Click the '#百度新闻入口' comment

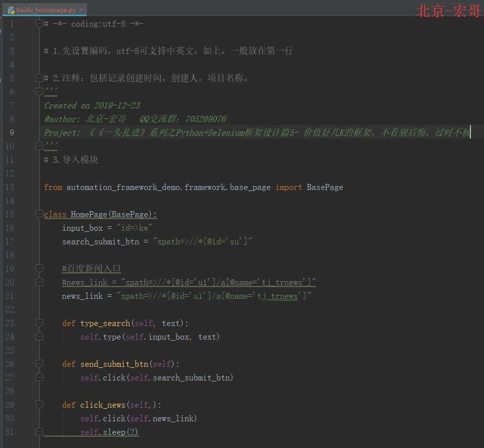coord(91,269)
